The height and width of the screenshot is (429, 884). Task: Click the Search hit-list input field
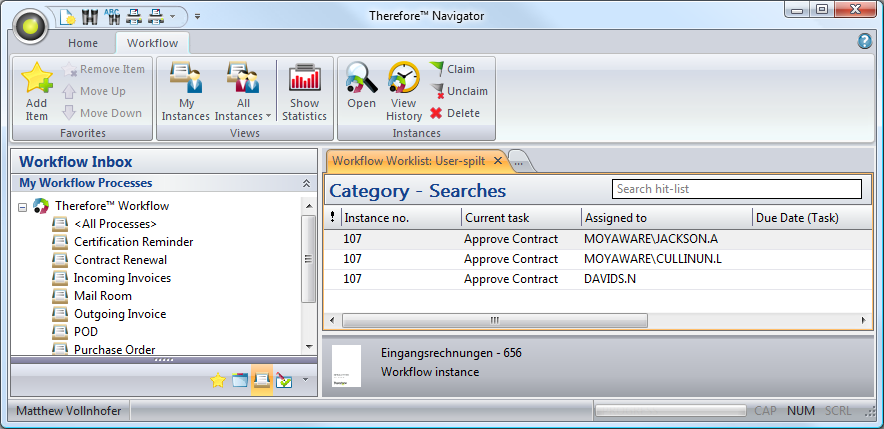737,189
